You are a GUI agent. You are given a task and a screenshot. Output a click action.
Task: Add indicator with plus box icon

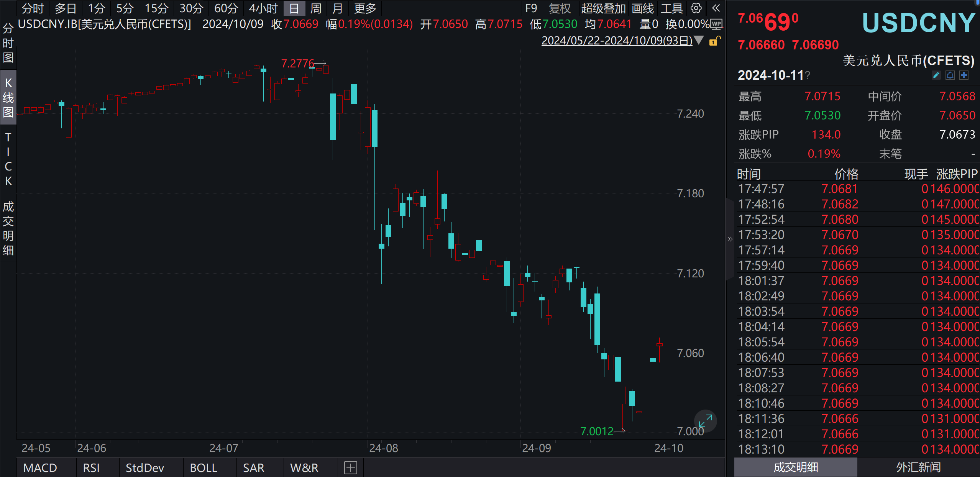click(350, 468)
